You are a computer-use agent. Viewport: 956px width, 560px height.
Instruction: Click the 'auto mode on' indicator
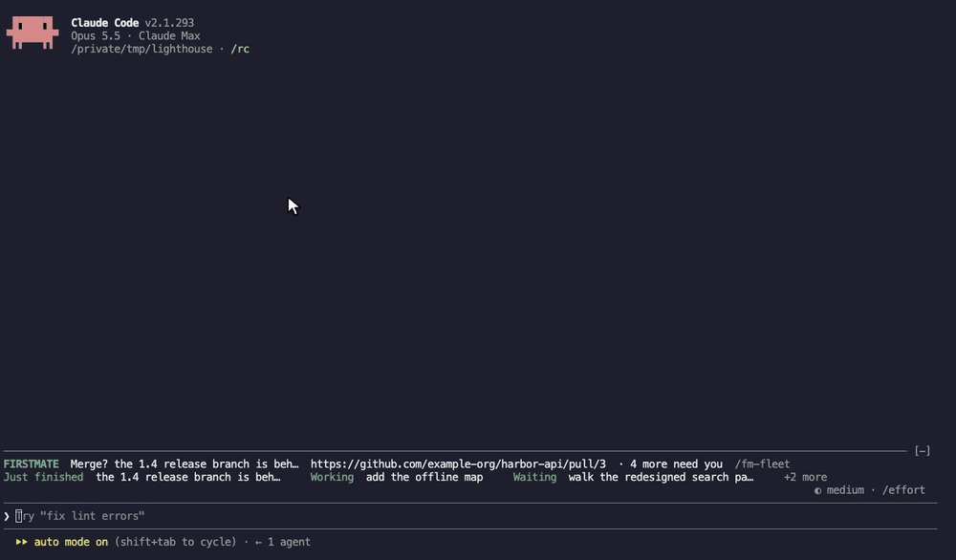(x=71, y=542)
